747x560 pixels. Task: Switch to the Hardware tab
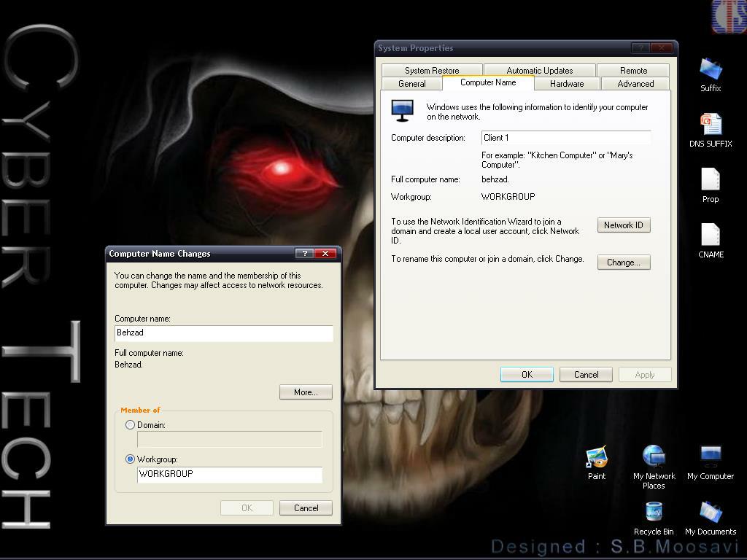[x=566, y=84]
